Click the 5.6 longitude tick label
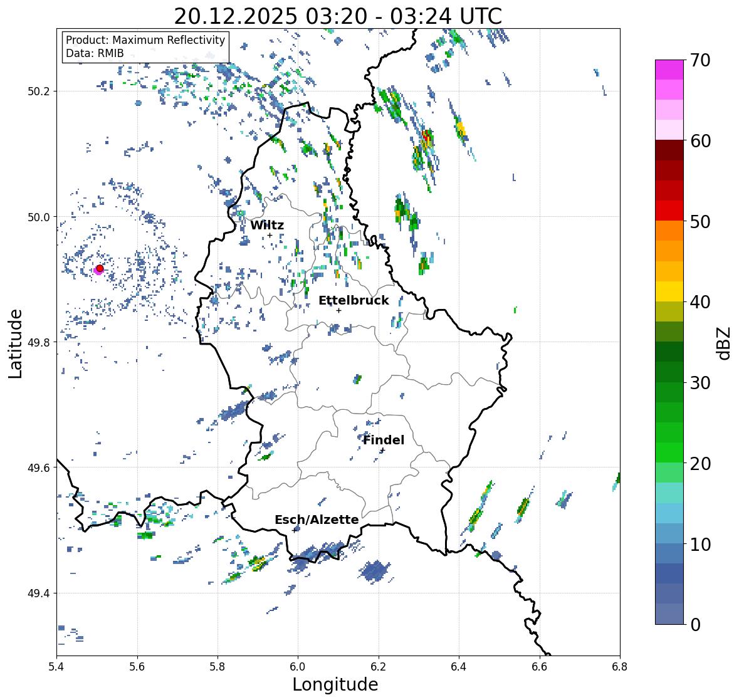The width and height of the screenshot is (739, 700). [137, 667]
